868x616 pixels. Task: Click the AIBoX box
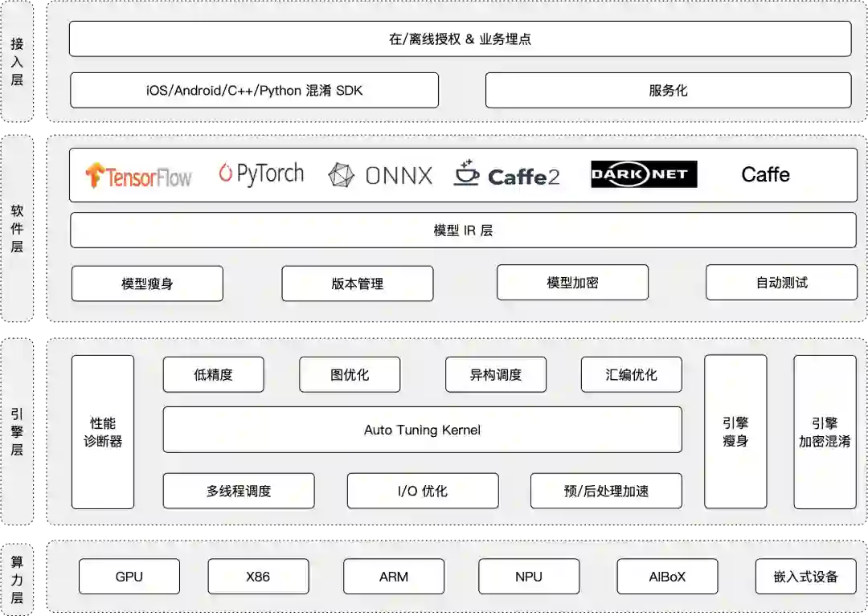(667, 576)
